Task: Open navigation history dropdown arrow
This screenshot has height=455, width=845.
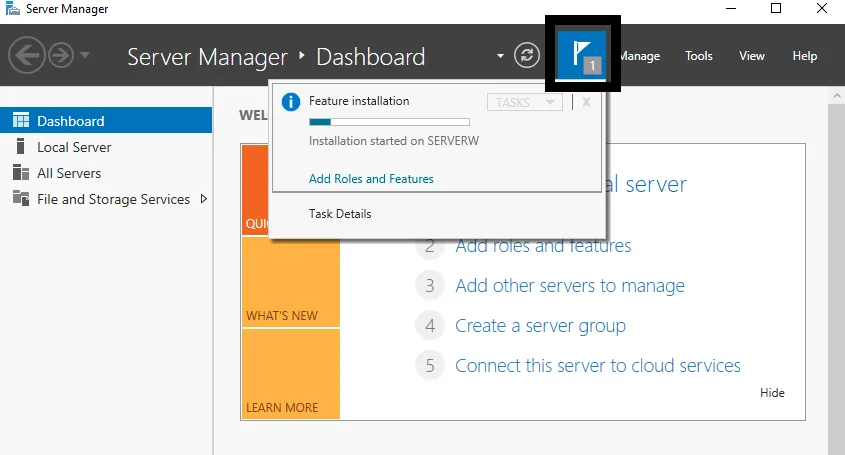Action: 85,54
